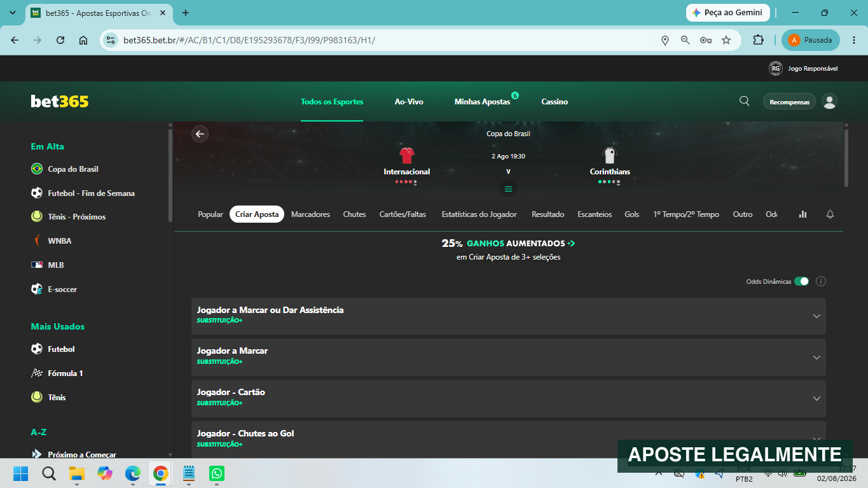Open the Estatísticas do Jogador tab
The width and height of the screenshot is (868, 488).
479,214
